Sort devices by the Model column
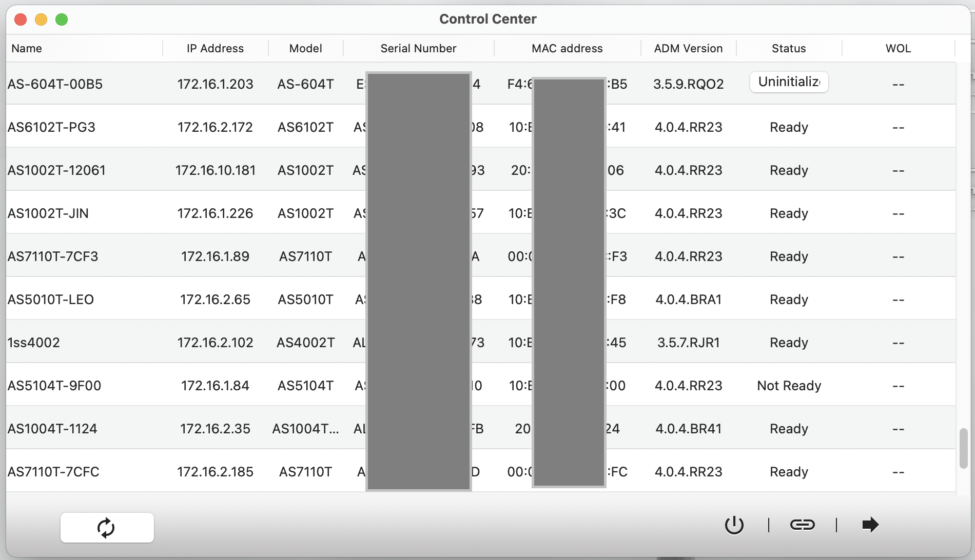This screenshot has width=975, height=560. coord(305,48)
